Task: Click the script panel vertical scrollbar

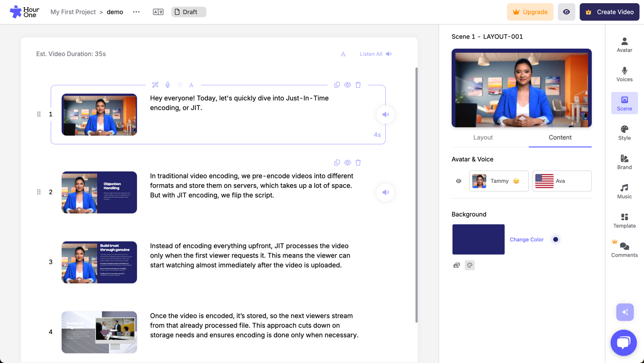Action: 416,195
